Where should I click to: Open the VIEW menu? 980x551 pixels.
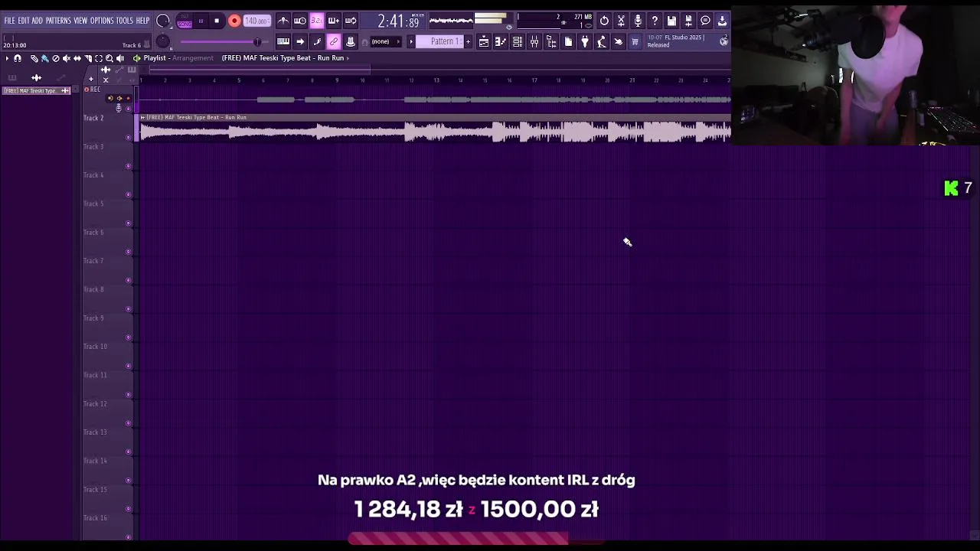[80, 21]
